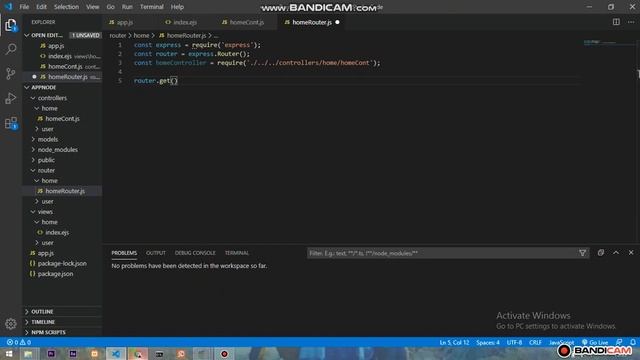This screenshot has height=360, width=640.
Task: Open notifications bell in status bar
Action: pyautogui.click(x=633, y=342)
